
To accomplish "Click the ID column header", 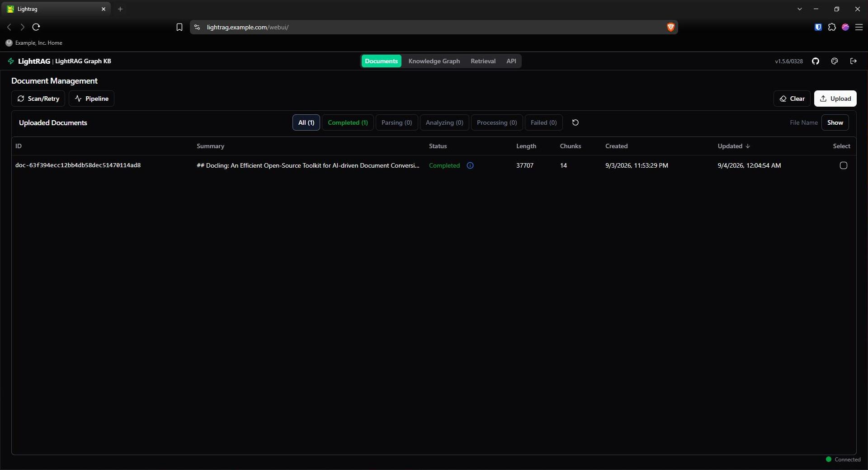I will point(19,146).
